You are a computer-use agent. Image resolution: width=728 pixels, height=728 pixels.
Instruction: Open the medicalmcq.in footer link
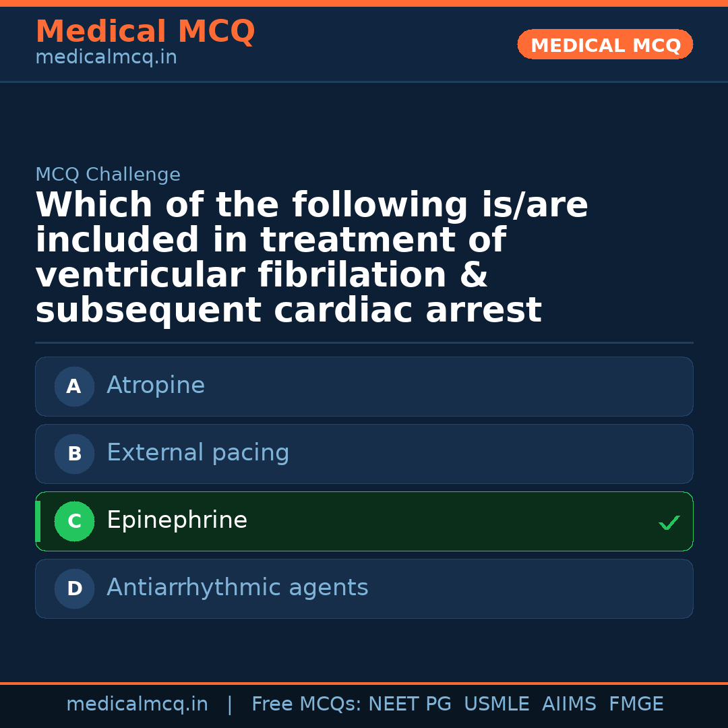(x=138, y=704)
